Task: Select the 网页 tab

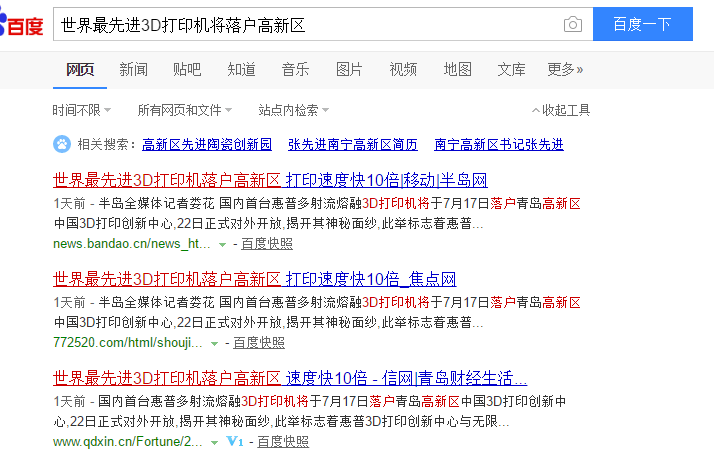Action: coord(80,70)
